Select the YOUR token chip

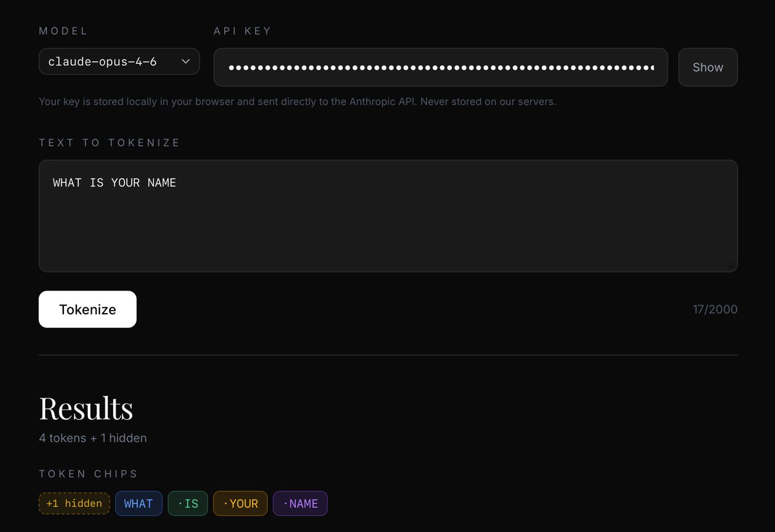click(240, 504)
